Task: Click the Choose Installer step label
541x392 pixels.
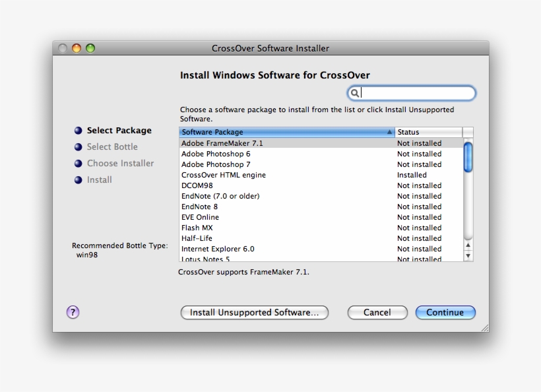Action: click(x=121, y=164)
